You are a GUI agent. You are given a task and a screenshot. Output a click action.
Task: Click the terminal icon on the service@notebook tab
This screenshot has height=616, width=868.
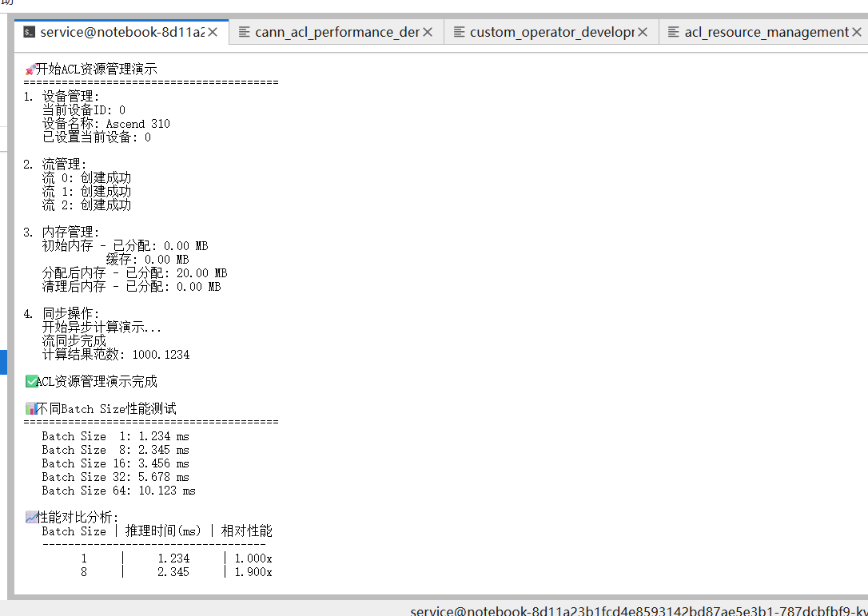point(29,32)
